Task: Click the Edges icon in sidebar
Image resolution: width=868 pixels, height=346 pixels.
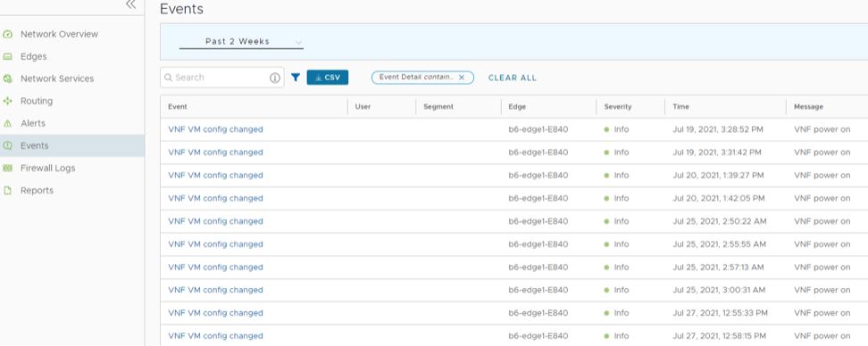Action: [7, 56]
